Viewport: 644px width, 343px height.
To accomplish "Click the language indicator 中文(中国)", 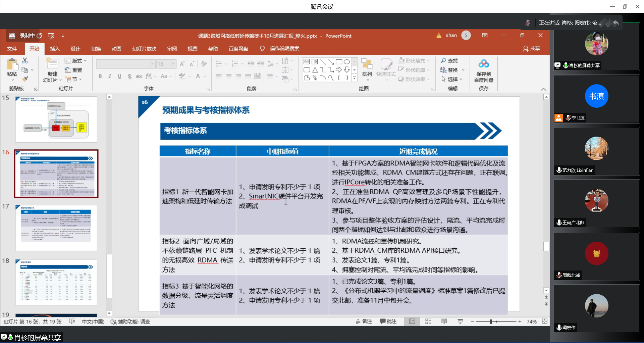I will coord(93,322).
